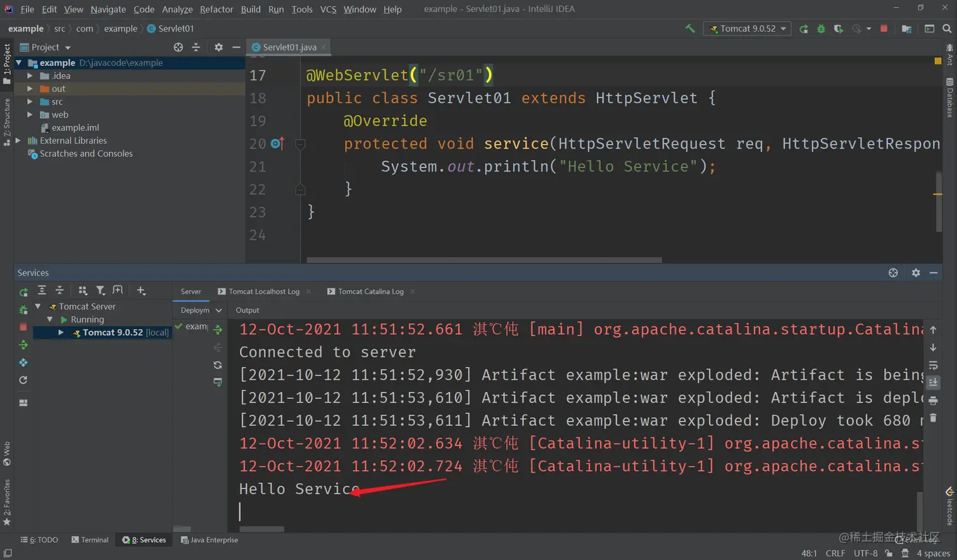Select example.iml in project tree
957x560 pixels.
pyautogui.click(x=70, y=128)
